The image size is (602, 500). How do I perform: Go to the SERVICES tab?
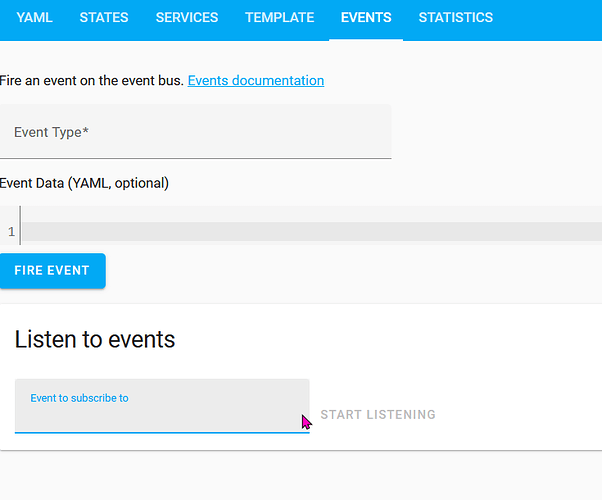tap(187, 18)
